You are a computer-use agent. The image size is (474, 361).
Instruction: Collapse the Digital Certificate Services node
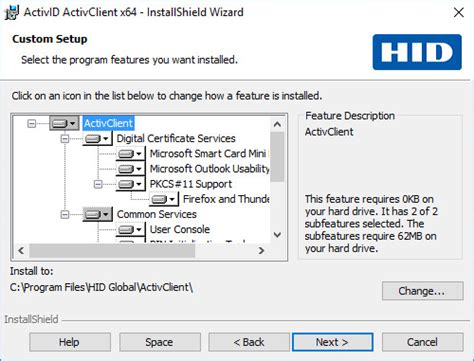click(65, 139)
